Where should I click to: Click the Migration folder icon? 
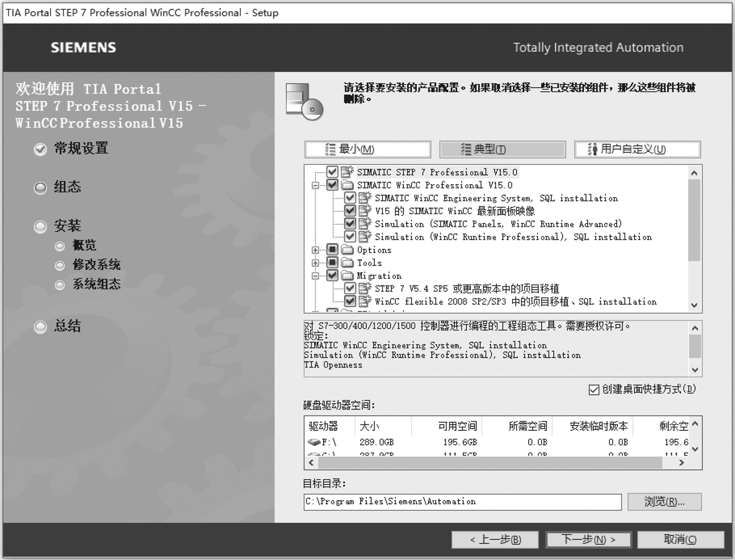[x=347, y=276]
